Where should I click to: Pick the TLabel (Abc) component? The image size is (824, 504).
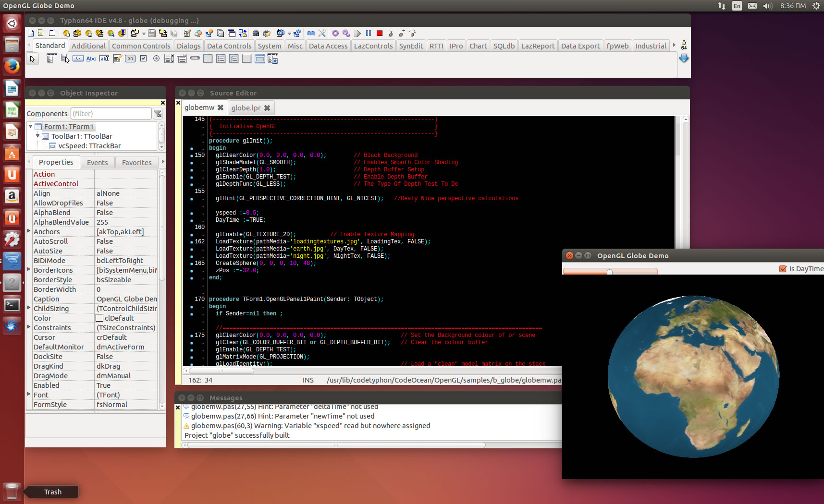(x=91, y=59)
